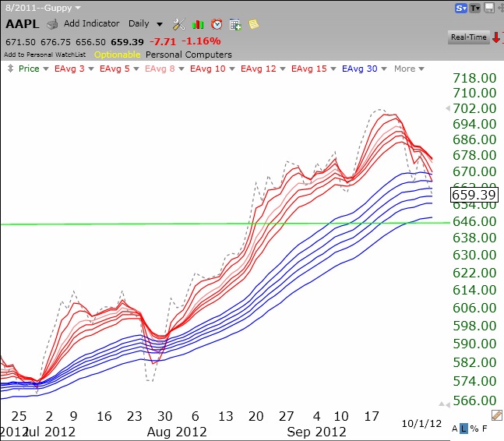
Task: Expand the EAvg 10 dropdown
Action: pos(232,69)
